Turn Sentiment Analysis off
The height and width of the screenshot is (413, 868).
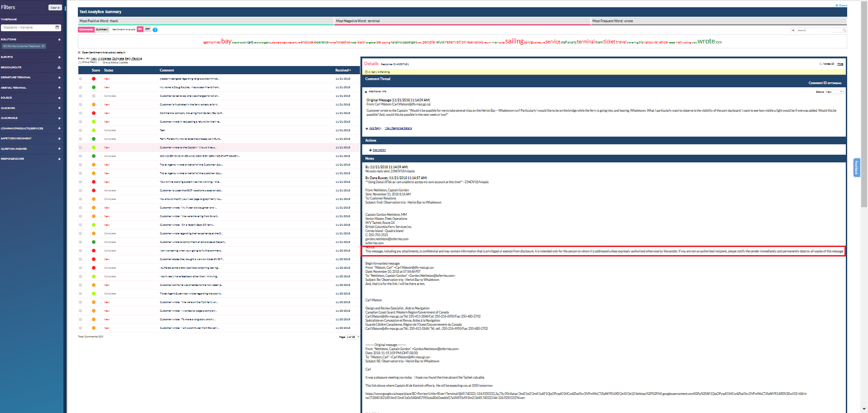(x=148, y=29)
